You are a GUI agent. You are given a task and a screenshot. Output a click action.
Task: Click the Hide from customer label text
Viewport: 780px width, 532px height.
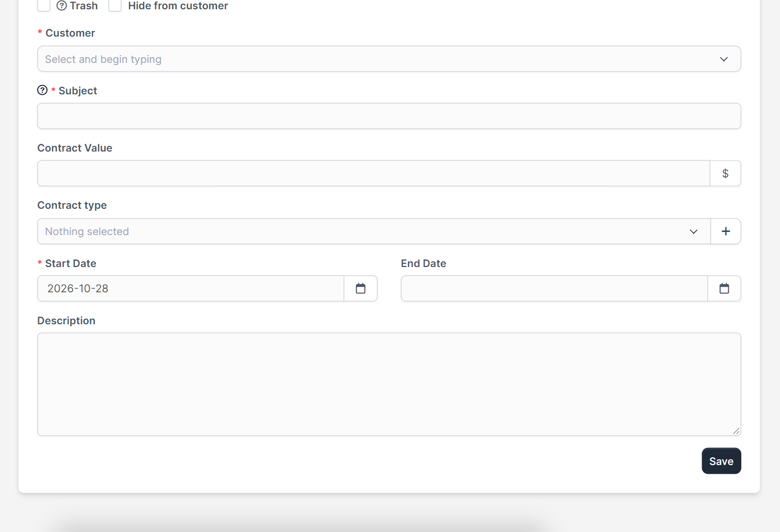178,6
